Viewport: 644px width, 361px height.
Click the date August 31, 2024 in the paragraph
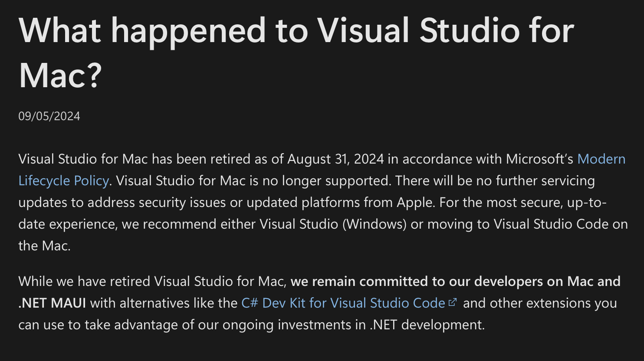(336, 159)
